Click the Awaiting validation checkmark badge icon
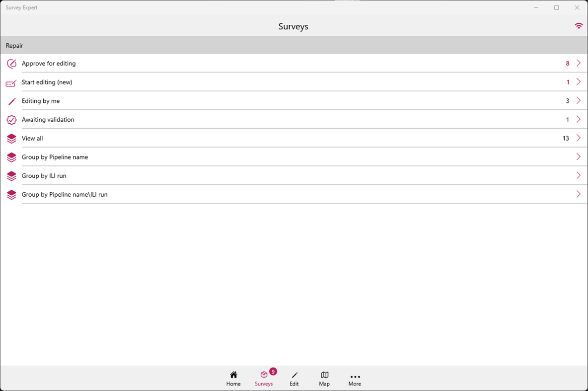 (x=11, y=120)
